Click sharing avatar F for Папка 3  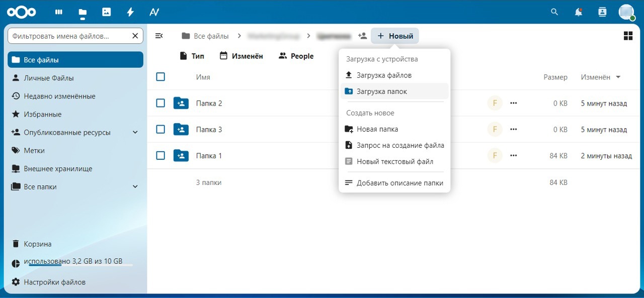(x=495, y=129)
